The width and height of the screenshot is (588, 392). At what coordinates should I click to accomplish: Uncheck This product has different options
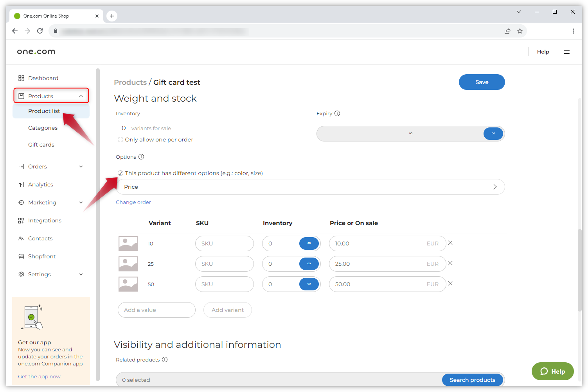[120, 173]
